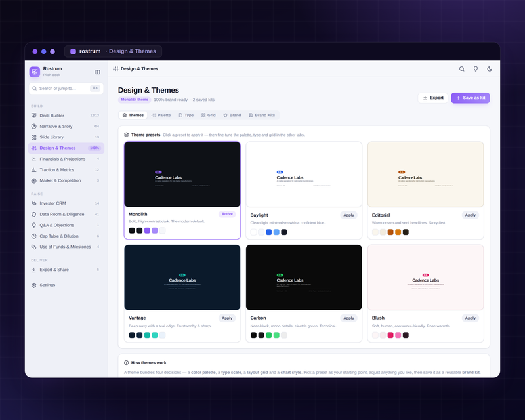Open Settings from the sidebar
This screenshot has height=420, width=525.
66,285
